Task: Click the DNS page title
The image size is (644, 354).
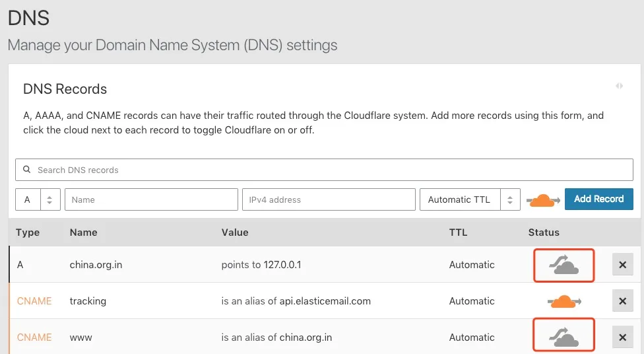Action: click(x=29, y=18)
